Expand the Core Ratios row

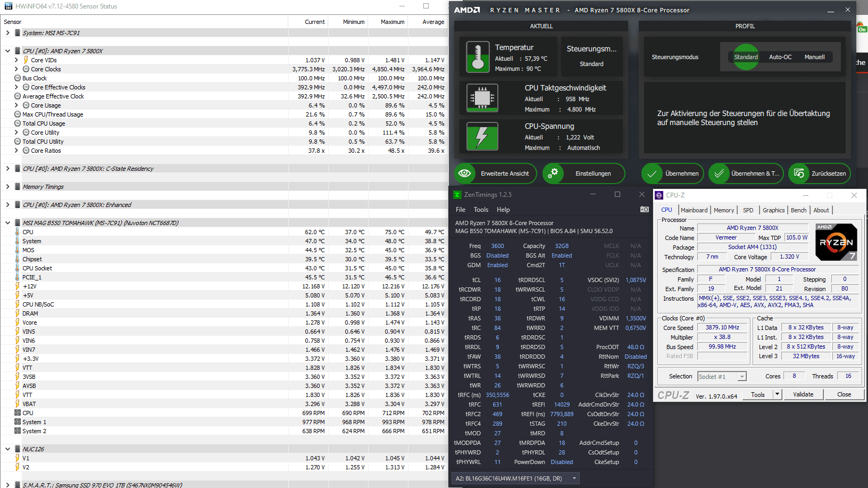point(16,151)
